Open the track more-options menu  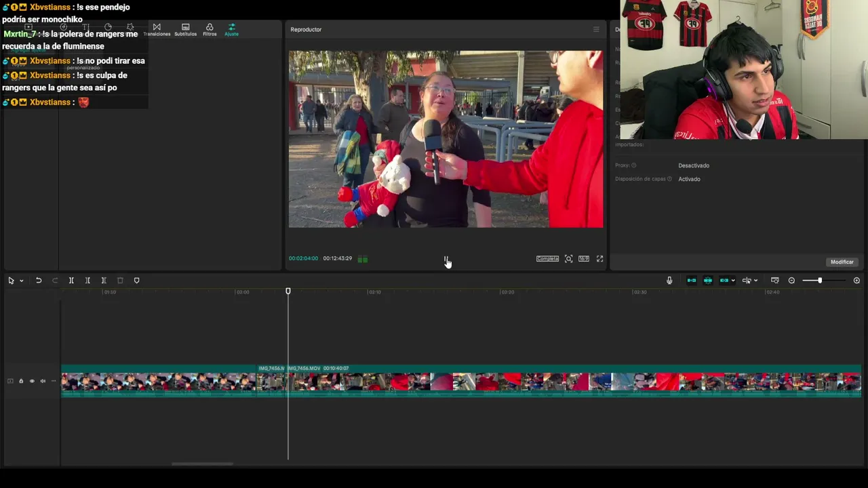(x=54, y=381)
